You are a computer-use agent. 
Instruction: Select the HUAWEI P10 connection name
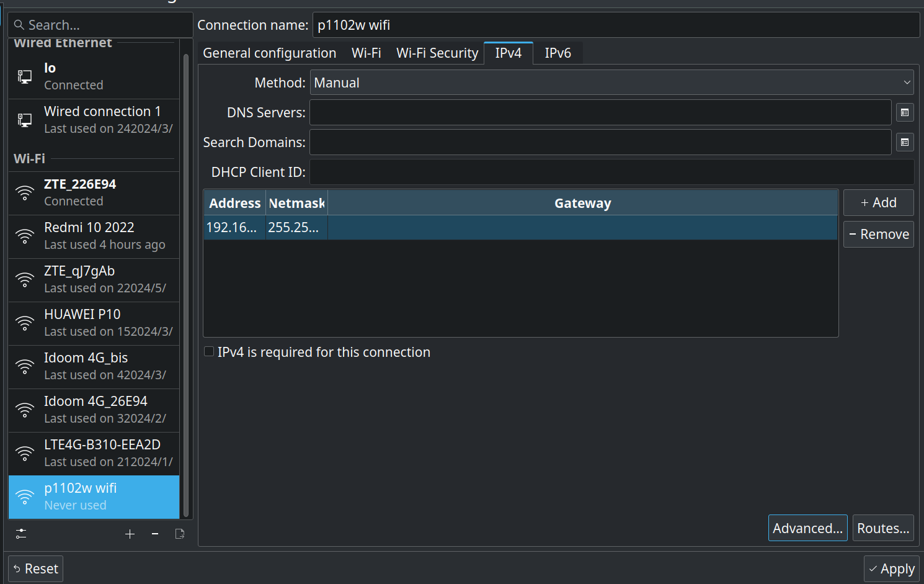pyautogui.click(x=82, y=314)
